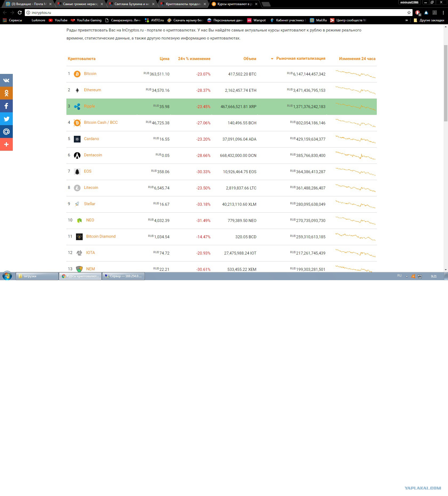Open Chrome three-dot menu
The height and width of the screenshot is (496, 448).
(x=443, y=13)
